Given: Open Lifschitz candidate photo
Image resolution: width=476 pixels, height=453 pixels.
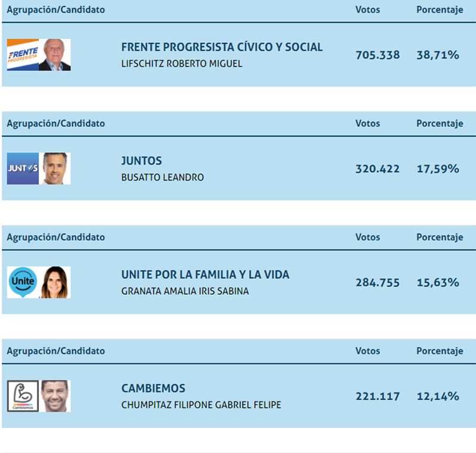Looking at the screenshot, I should click(x=55, y=55).
